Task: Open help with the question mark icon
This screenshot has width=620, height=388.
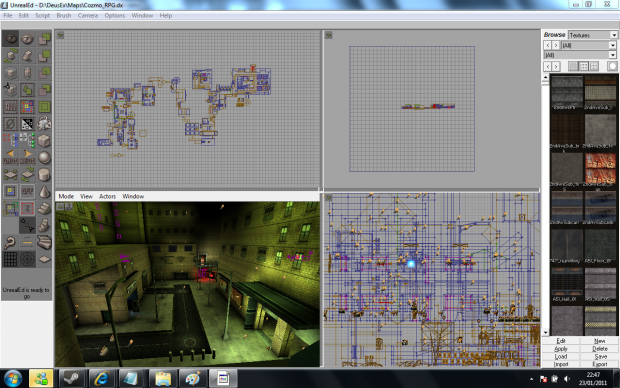Action: point(11,242)
